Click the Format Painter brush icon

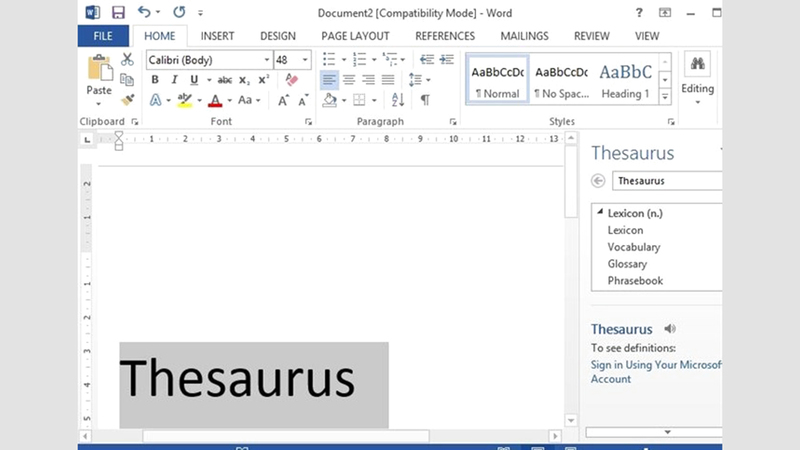[127, 100]
